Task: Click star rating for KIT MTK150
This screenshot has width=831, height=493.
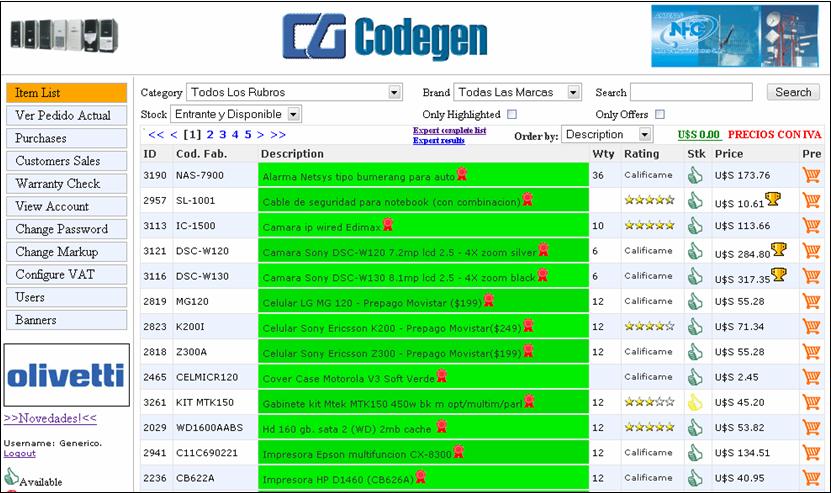Action: point(649,402)
